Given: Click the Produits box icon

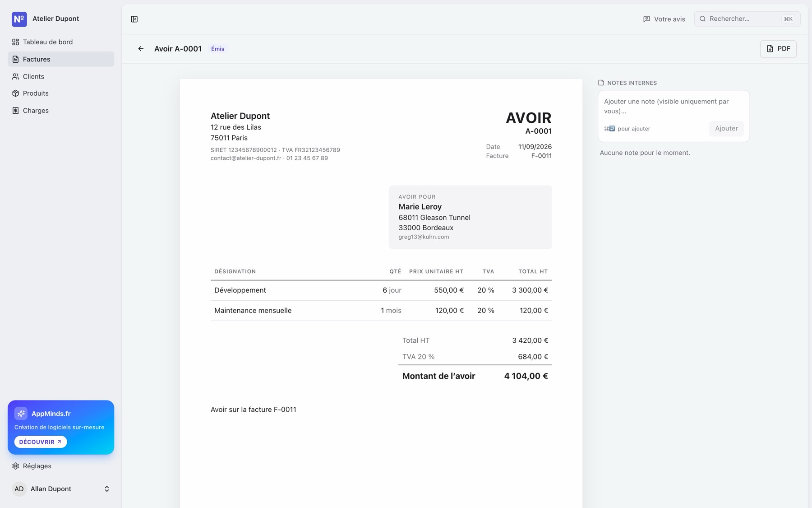Looking at the screenshot, I should 16,93.
